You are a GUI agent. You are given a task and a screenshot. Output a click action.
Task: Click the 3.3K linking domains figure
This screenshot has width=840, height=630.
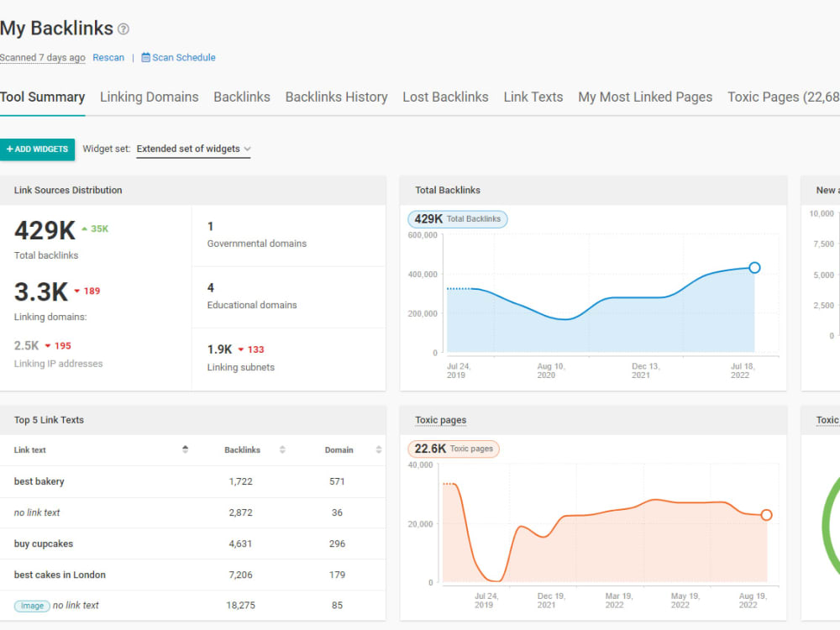point(41,292)
